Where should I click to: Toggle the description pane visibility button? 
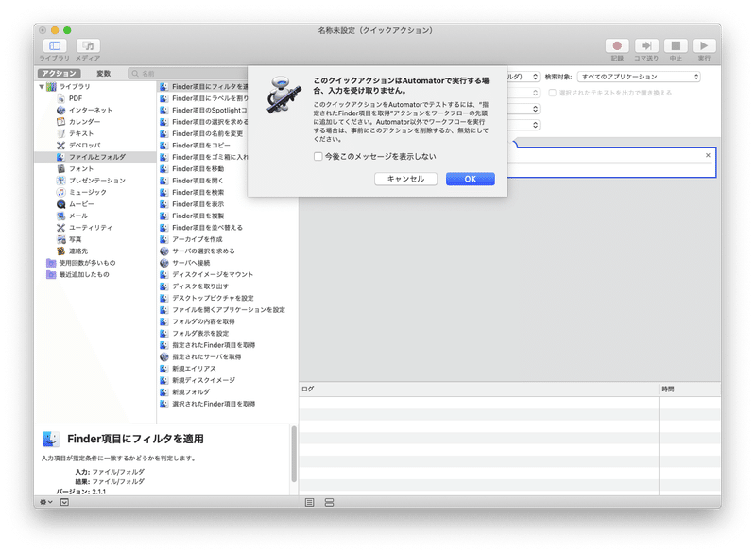[x=64, y=502]
